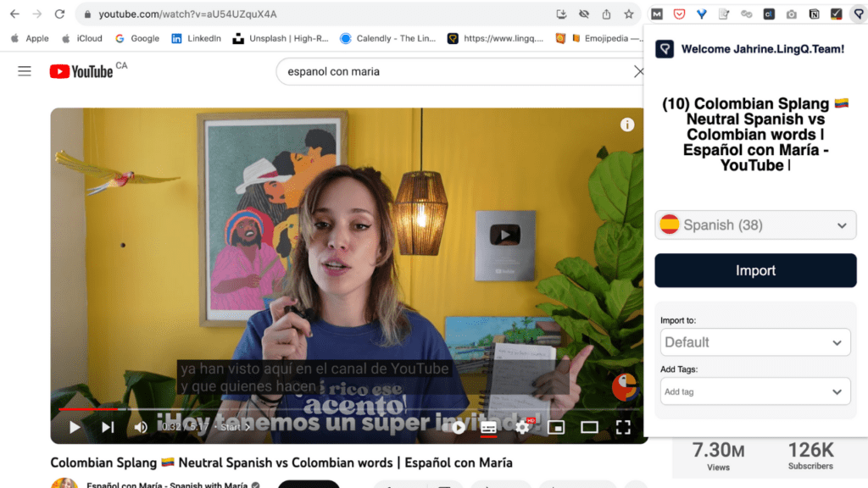Click the LingQ extension icon
The image size is (868, 488).
point(857,14)
